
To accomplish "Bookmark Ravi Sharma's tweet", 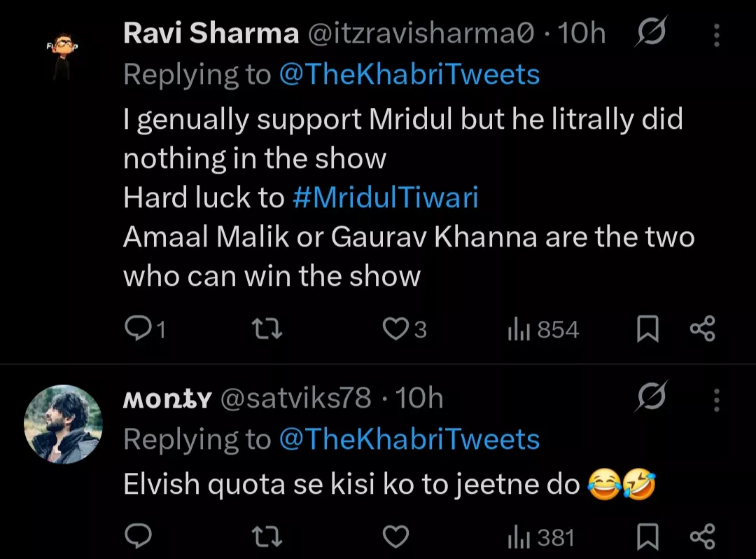I will [647, 329].
